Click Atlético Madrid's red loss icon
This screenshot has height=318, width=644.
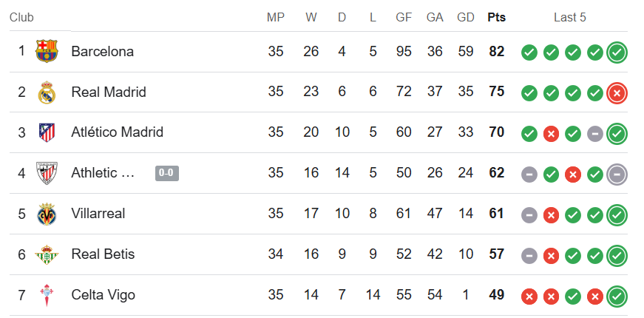coord(551,134)
